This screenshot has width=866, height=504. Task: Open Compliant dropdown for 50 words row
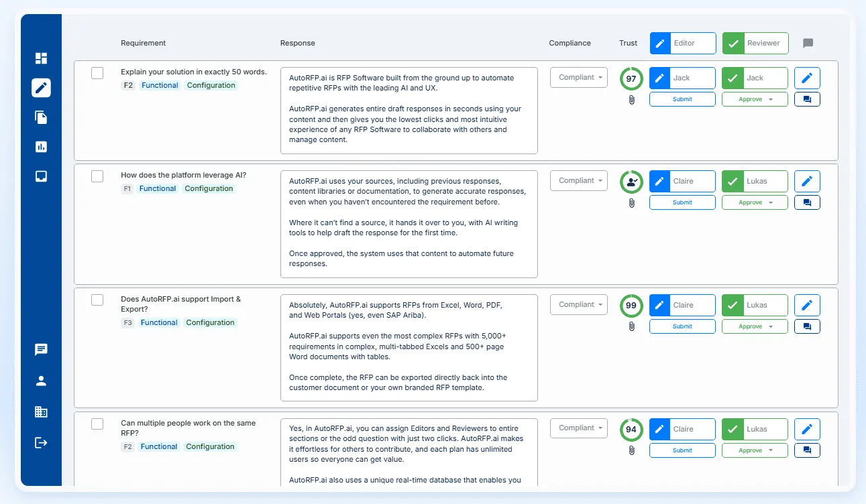[x=579, y=78]
